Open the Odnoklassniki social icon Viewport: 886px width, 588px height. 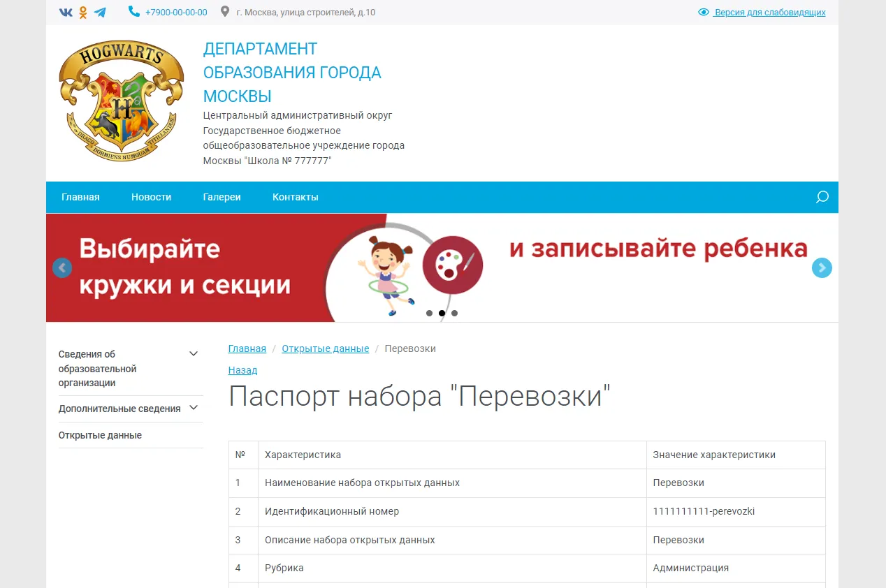point(83,12)
